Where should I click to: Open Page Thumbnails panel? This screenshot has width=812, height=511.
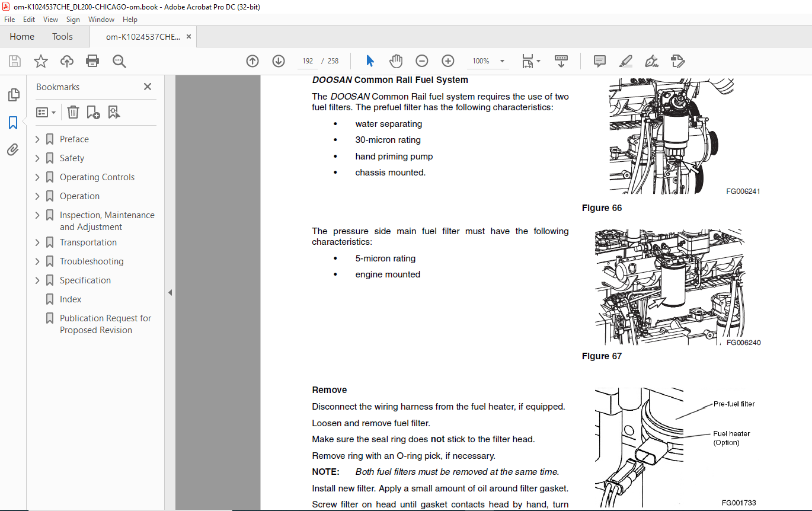[x=13, y=95]
